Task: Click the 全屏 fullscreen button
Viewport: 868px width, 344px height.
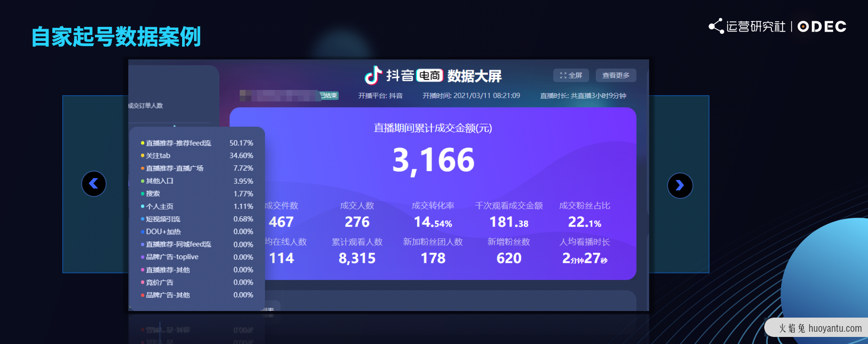Action: (x=571, y=75)
